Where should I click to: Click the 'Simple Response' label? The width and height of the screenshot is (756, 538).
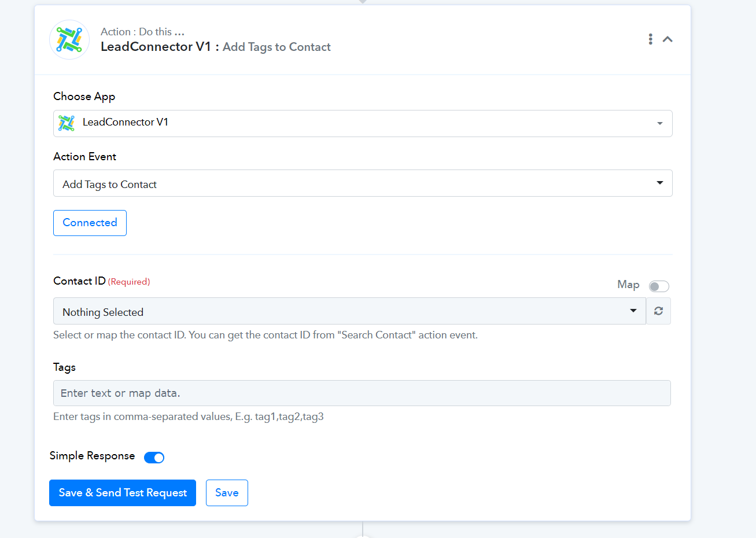click(x=92, y=456)
